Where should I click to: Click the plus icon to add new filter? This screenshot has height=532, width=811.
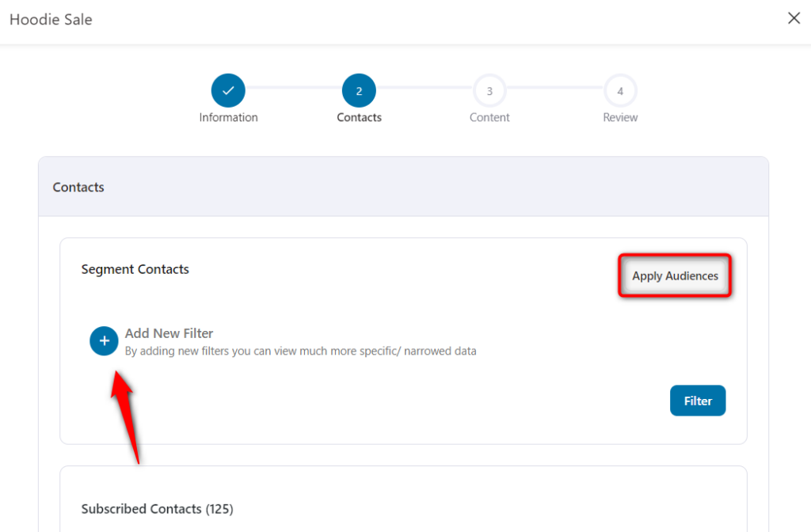point(104,340)
